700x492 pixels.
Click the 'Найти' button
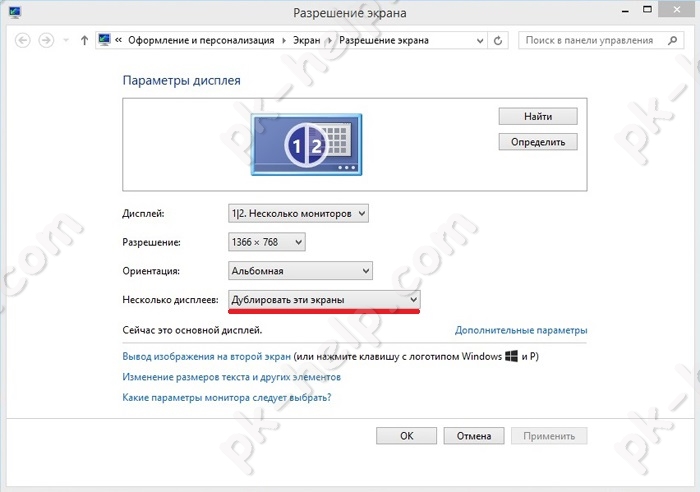[538, 117]
